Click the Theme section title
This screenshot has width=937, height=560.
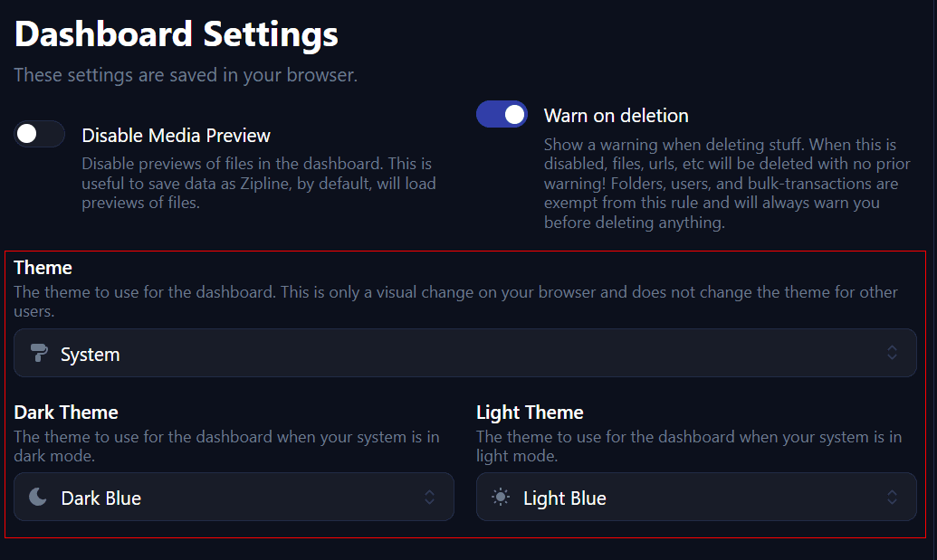coord(43,268)
